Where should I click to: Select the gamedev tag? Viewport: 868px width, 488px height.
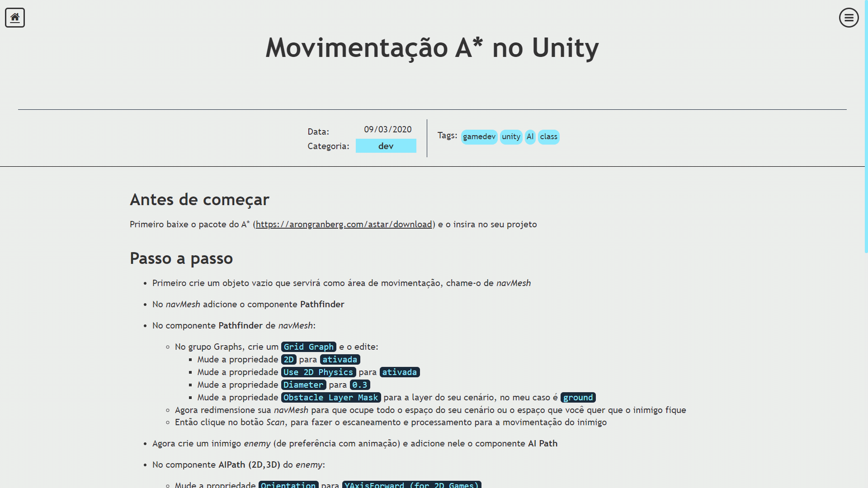(x=479, y=136)
